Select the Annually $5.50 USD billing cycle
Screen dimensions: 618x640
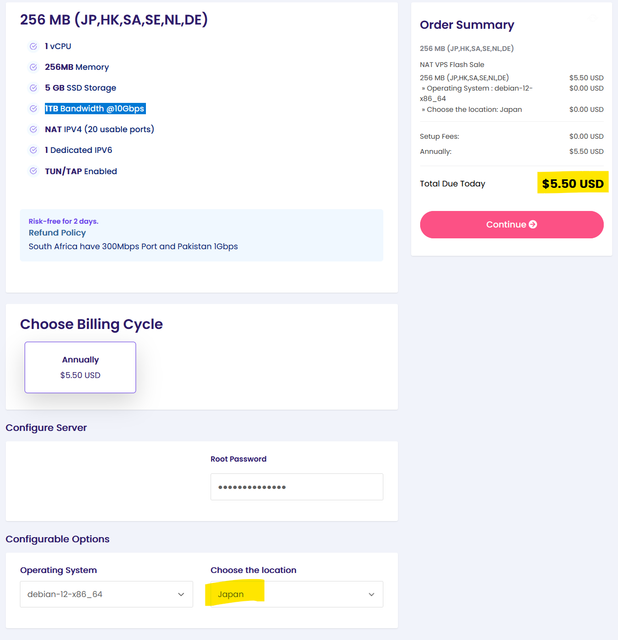coord(80,367)
